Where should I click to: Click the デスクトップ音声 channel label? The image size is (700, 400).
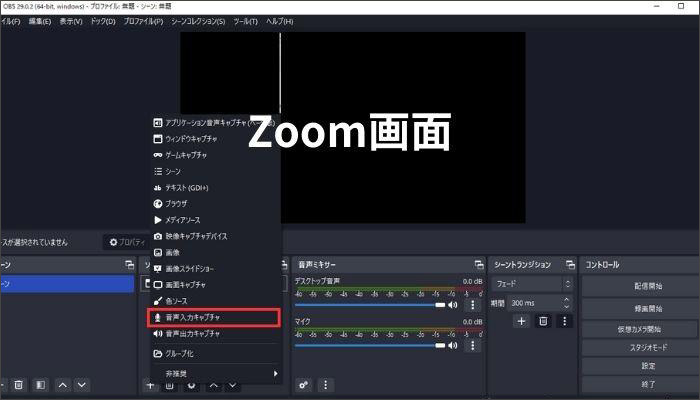point(317,281)
